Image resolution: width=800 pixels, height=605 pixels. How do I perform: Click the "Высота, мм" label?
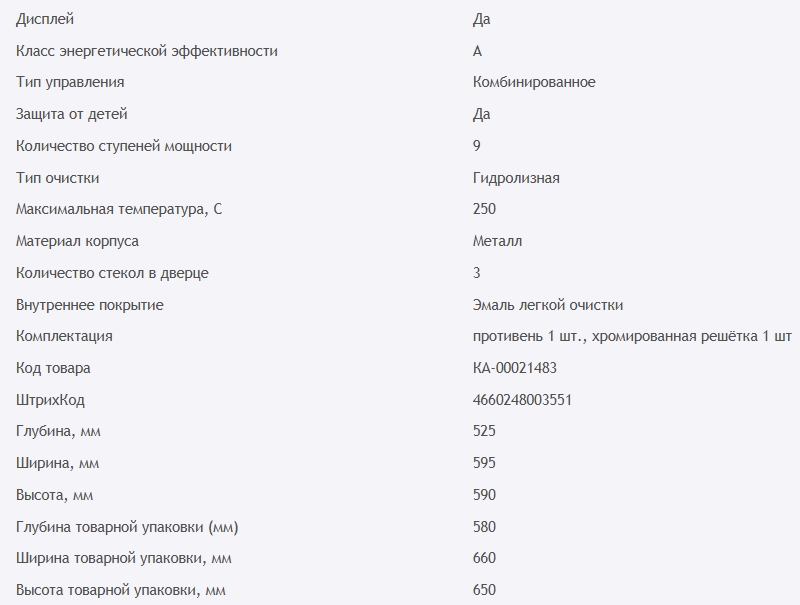pos(55,495)
